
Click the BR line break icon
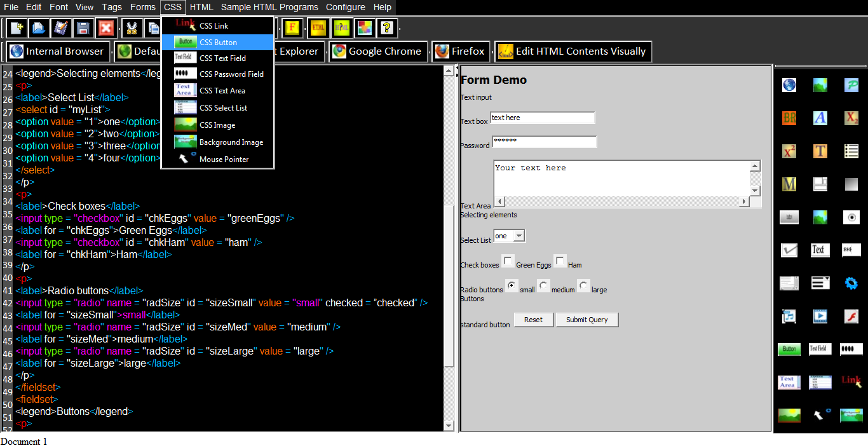coord(789,118)
